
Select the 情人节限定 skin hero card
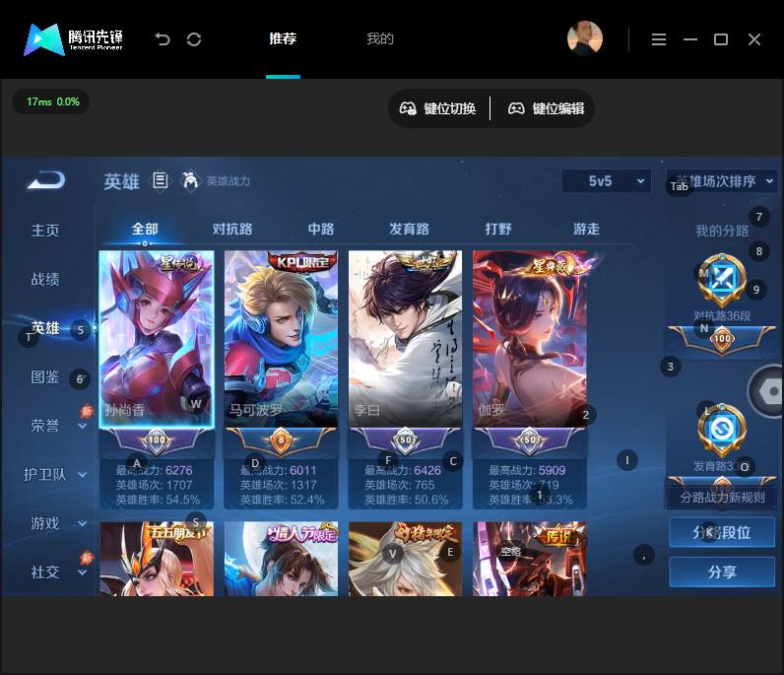tap(281, 559)
